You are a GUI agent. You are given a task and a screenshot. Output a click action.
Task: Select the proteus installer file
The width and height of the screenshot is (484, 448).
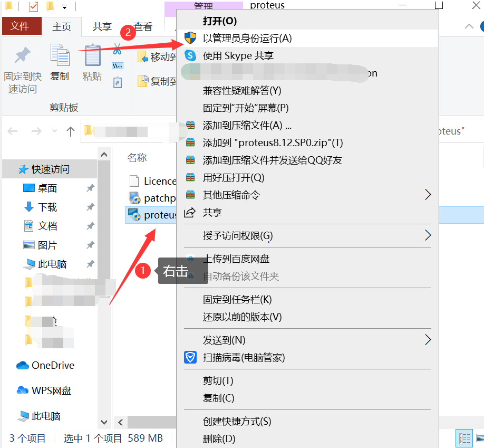click(x=151, y=215)
